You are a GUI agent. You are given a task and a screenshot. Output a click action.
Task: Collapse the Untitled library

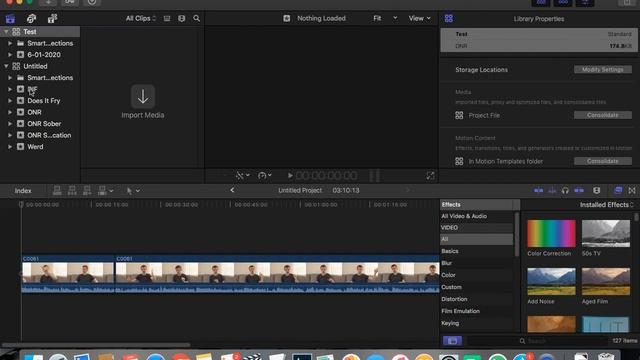[x=6, y=66]
